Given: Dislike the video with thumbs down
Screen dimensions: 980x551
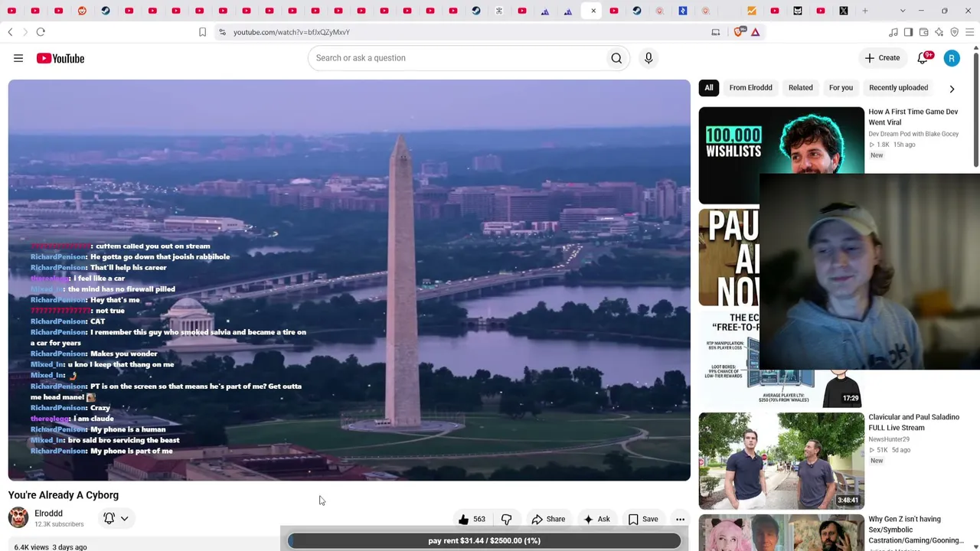Looking at the screenshot, I should (507, 519).
